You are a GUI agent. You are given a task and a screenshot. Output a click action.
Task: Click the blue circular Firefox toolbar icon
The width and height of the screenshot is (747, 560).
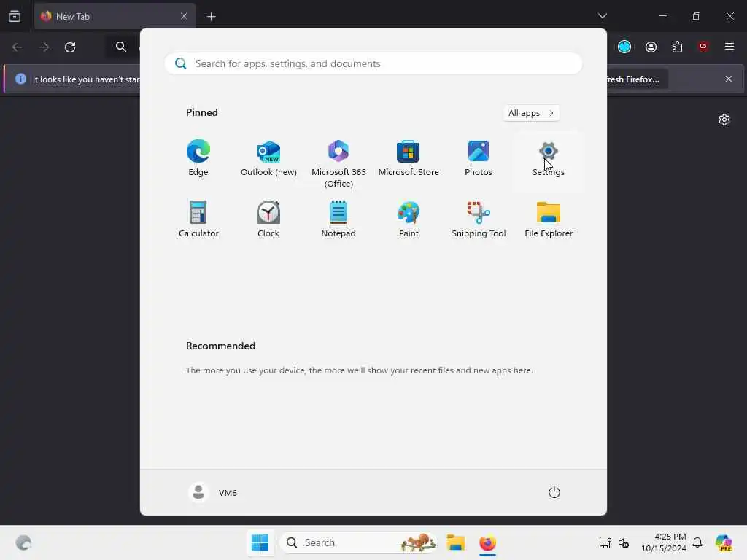coord(624,47)
